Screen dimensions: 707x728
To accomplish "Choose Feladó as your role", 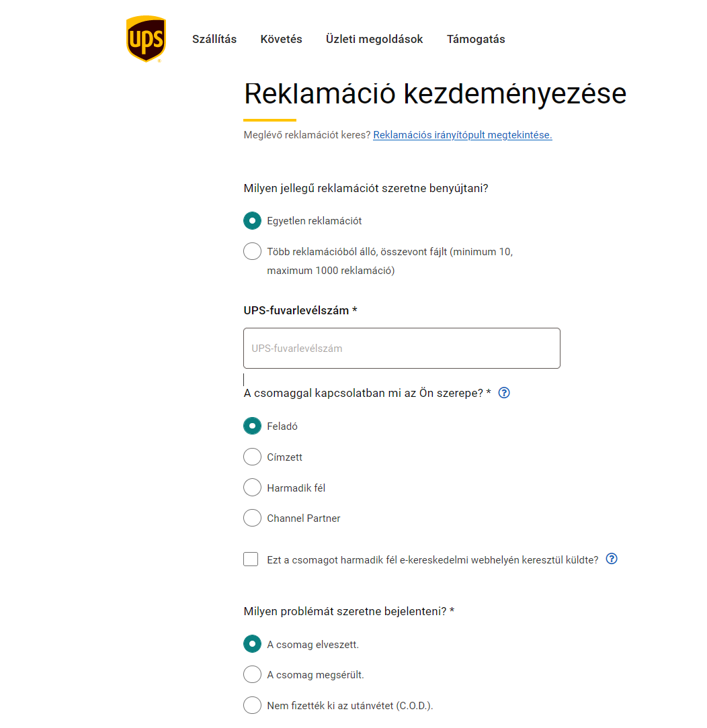I will coord(252,426).
